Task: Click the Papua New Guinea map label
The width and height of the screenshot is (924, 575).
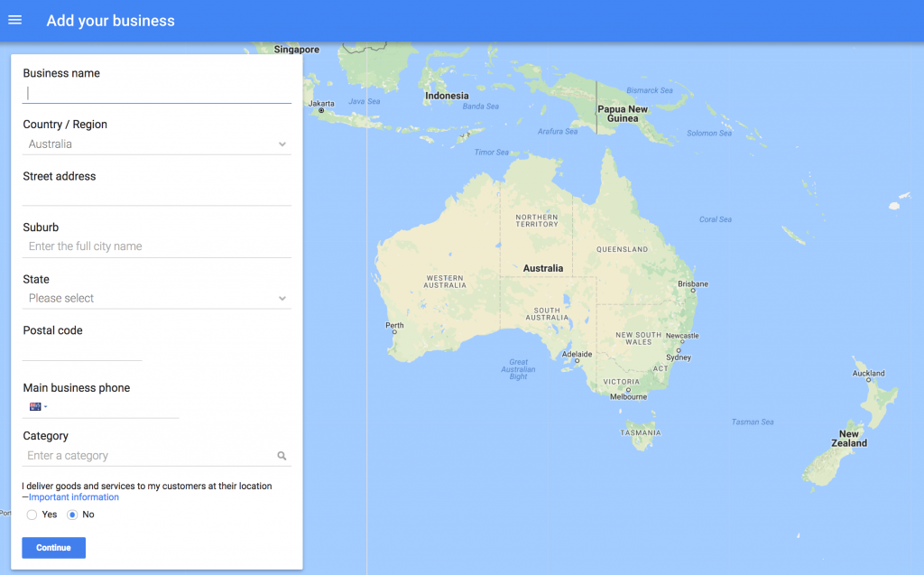Action: [623, 114]
